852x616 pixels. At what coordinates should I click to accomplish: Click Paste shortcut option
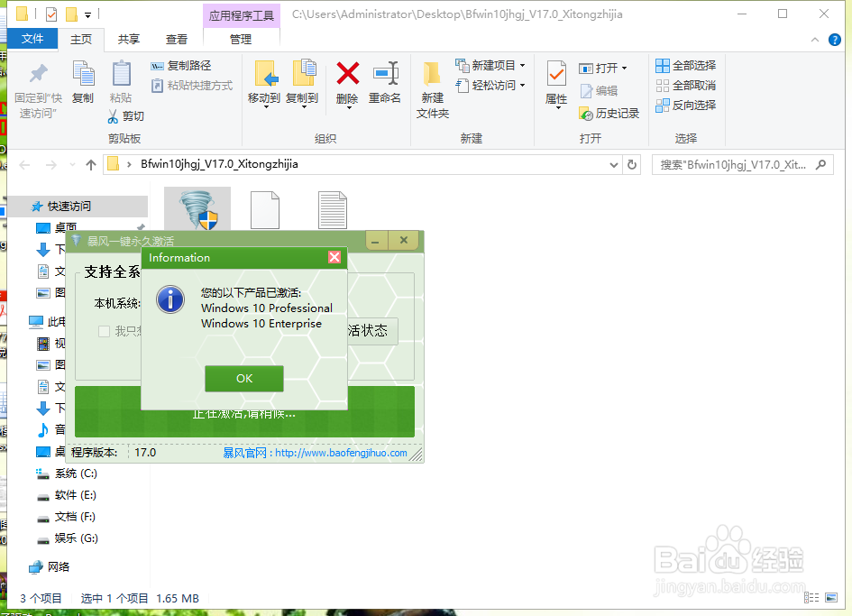[x=192, y=86]
